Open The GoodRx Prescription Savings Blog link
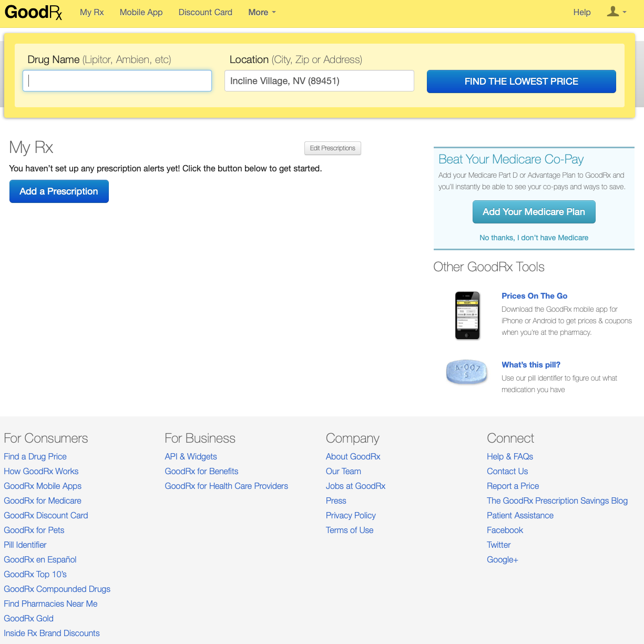The image size is (644, 644). [x=557, y=500]
